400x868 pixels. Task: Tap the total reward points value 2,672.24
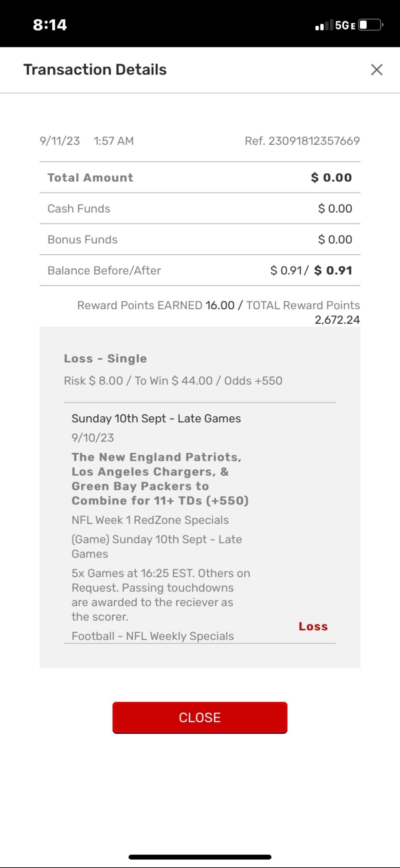337,320
